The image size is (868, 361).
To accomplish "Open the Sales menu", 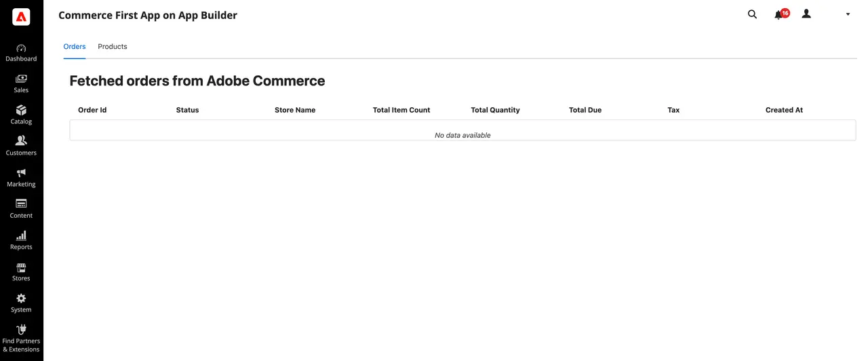I will click(21, 84).
